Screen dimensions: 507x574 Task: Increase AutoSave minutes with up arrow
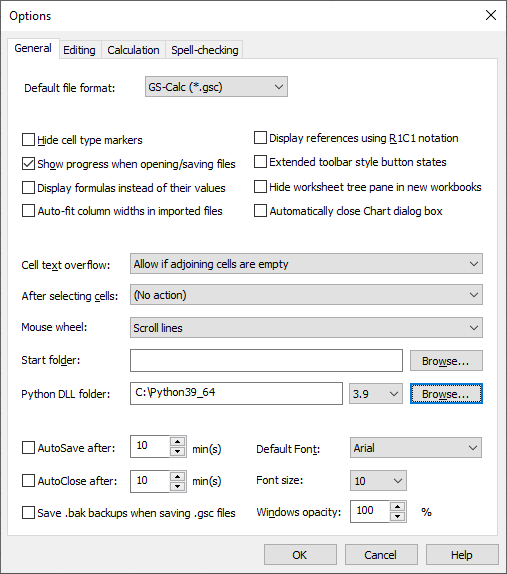pos(178,442)
